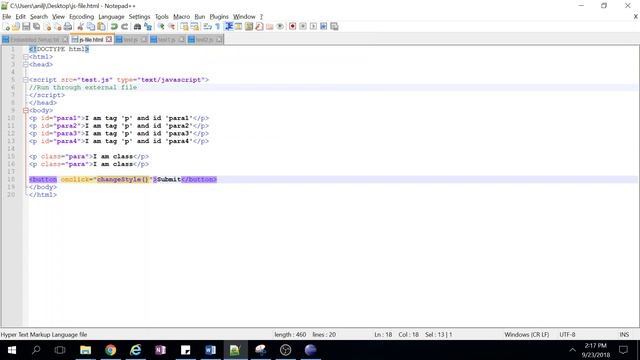Toggle the indent guide toolbar icon
Screen dimensions: 640x360
click(x=229, y=27)
